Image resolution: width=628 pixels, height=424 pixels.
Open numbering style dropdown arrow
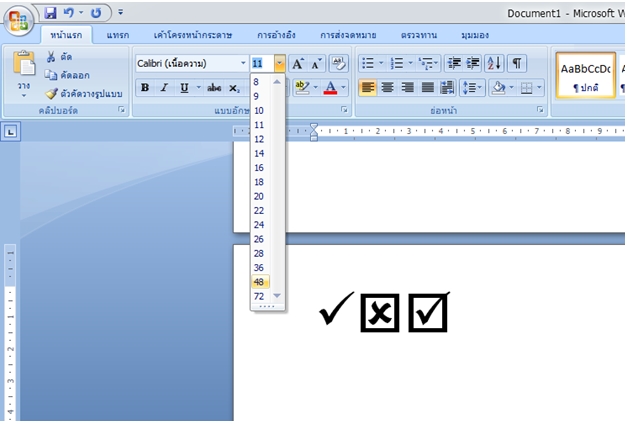coord(411,63)
